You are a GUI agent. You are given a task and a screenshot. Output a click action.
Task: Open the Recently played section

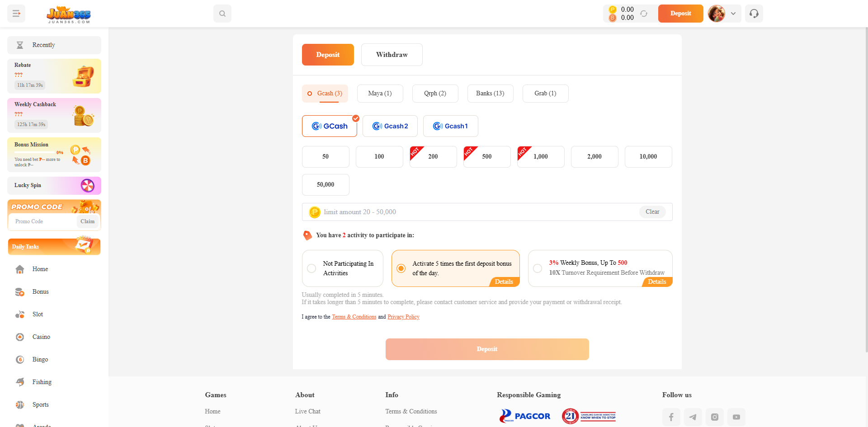[x=54, y=45]
